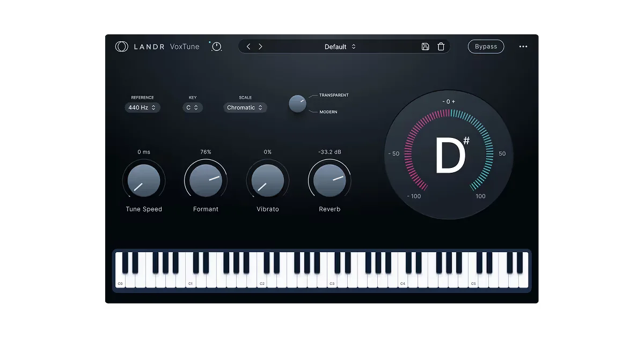Click the D# note in tuner display

pyautogui.click(x=451, y=155)
